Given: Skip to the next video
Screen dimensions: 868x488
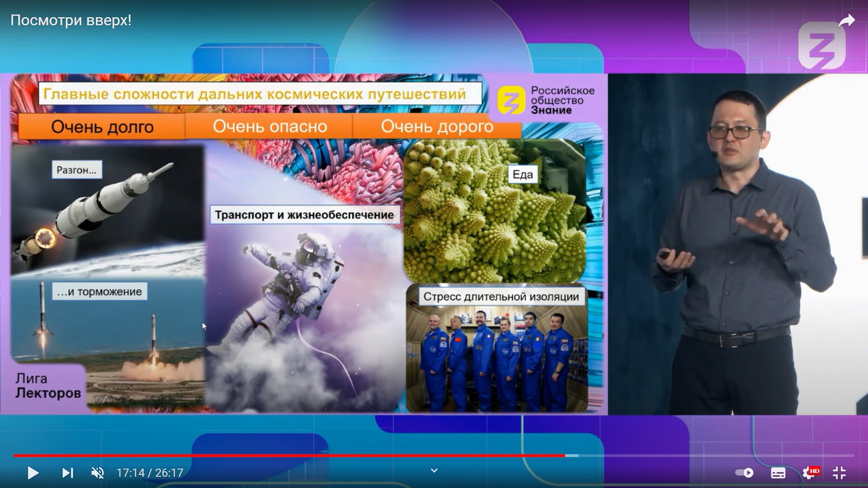Looking at the screenshot, I should point(67,473).
